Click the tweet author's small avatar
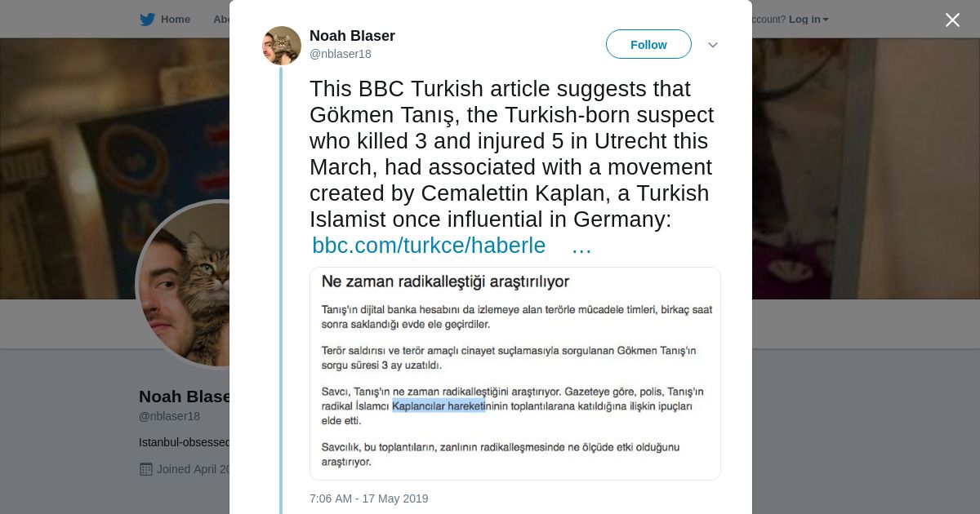 [282, 46]
